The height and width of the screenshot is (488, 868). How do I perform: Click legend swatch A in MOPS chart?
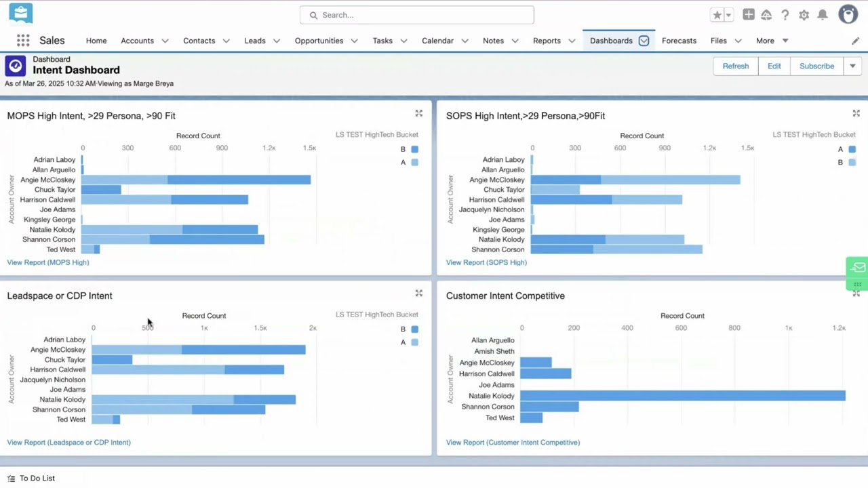[x=414, y=162]
